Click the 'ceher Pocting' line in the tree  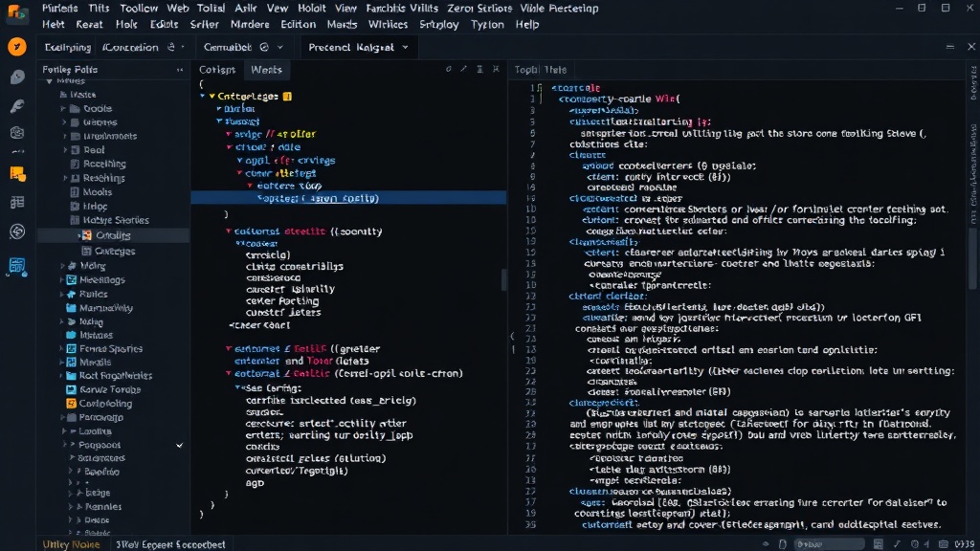point(282,301)
